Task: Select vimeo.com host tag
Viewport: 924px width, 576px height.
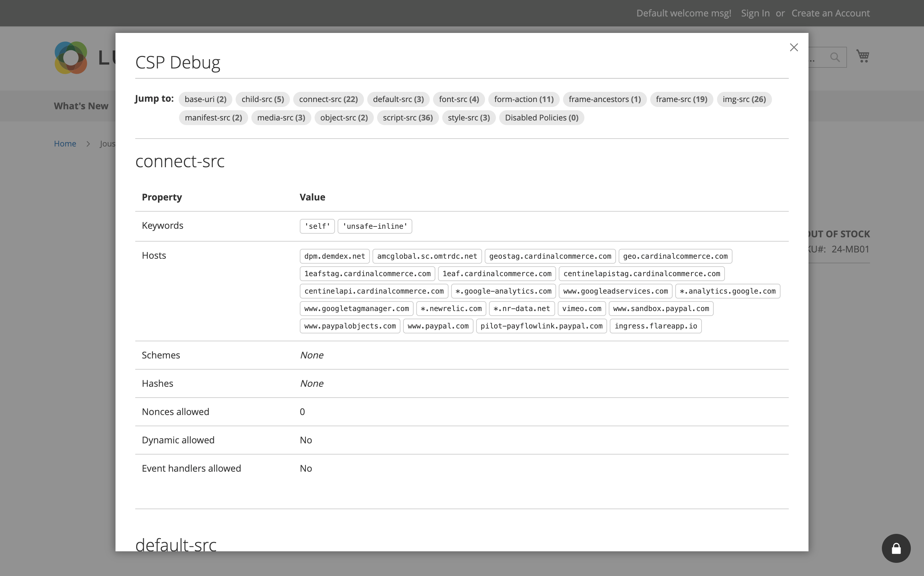Action: click(x=581, y=309)
